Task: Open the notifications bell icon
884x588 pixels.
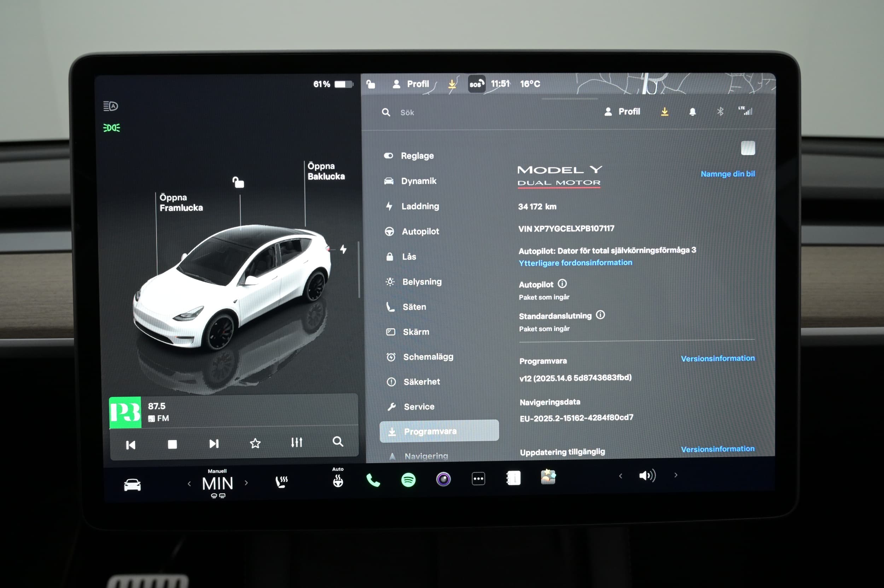Action: (692, 112)
